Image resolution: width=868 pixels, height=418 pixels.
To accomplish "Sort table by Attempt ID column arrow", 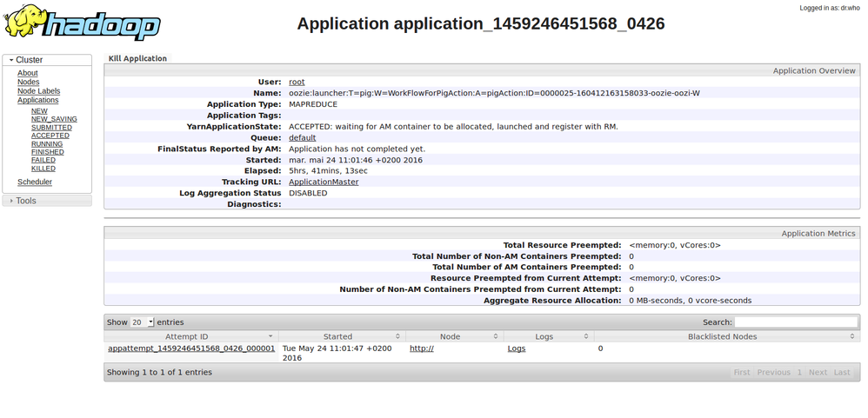I will tap(270, 336).
